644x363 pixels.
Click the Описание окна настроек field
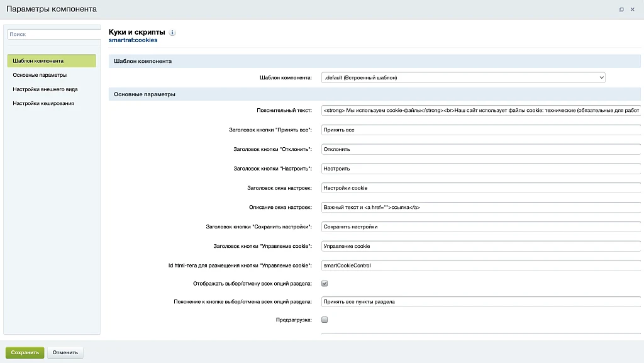coord(481,208)
